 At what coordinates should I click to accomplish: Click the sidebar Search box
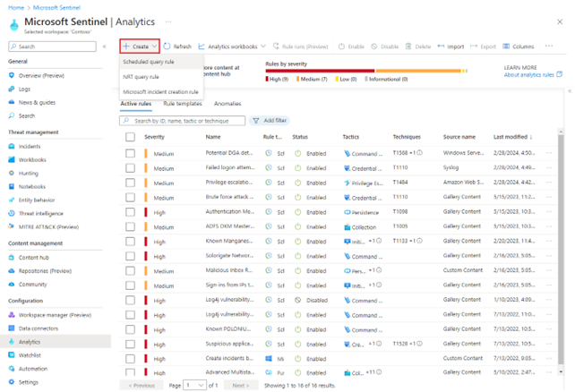click(x=52, y=47)
